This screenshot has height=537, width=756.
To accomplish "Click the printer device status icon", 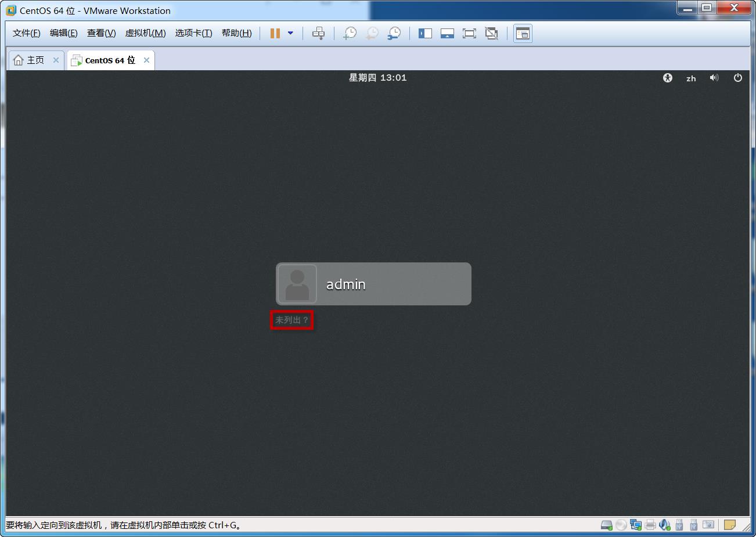I will [x=650, y=525].
